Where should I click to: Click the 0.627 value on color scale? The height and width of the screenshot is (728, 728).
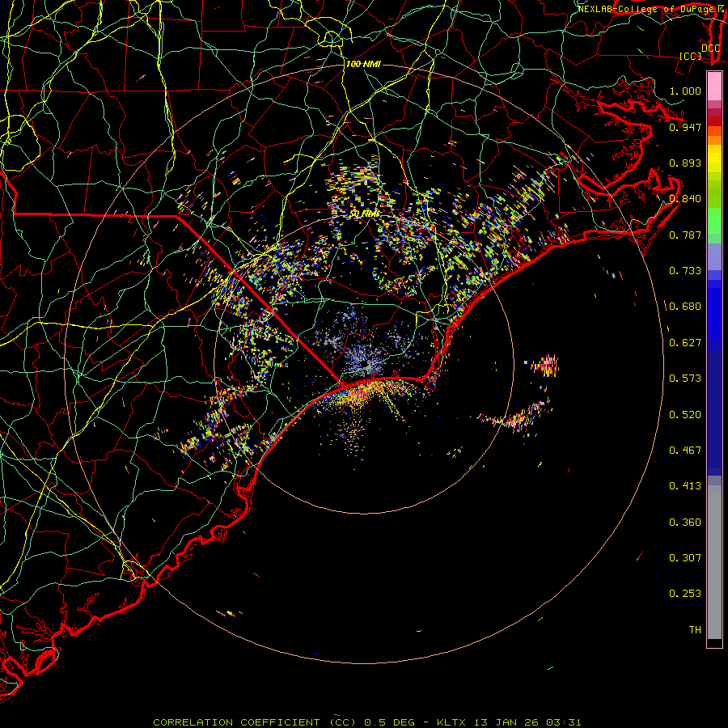tap(685, 343)
